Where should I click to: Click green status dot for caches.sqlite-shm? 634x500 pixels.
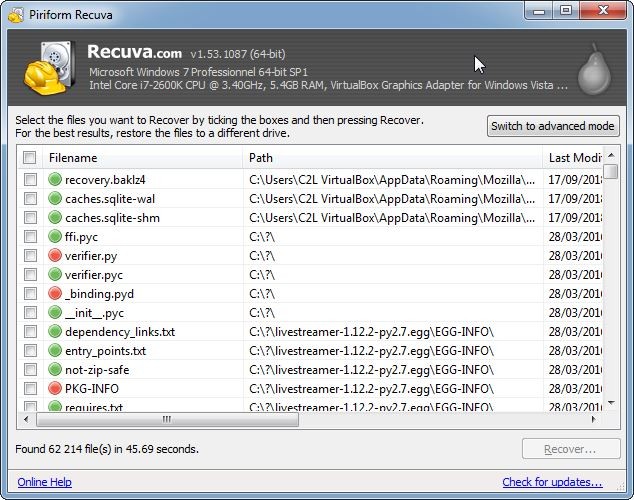point(55,217)
